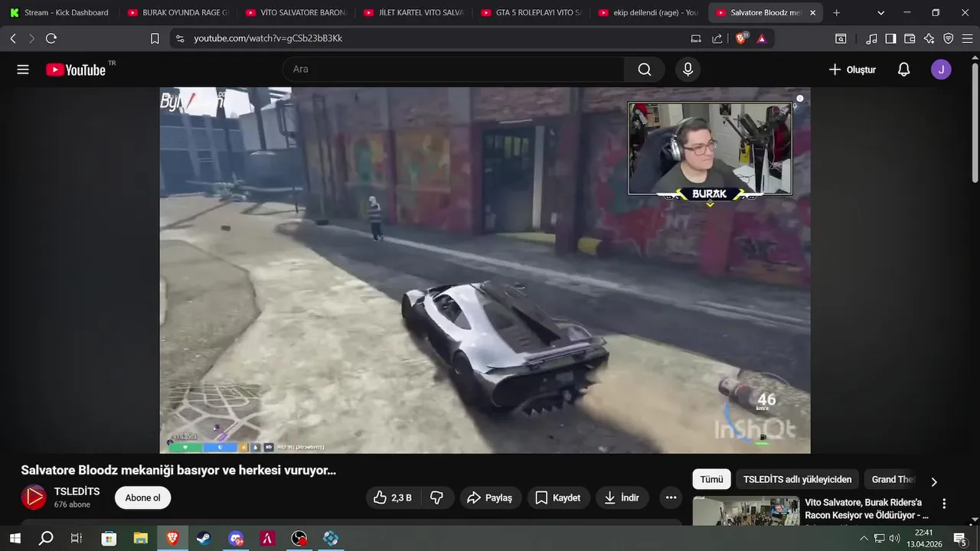980x551 pixels.
Task: Open a new browser tab
Action: pyautogui.click(x=836, y=13)
